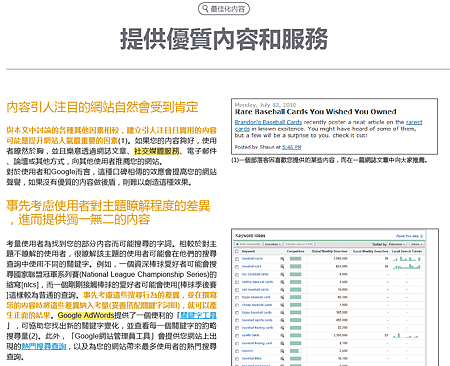Click the magnifier icon for cheap baseball cards
The image size is (450, 366).
282,305
